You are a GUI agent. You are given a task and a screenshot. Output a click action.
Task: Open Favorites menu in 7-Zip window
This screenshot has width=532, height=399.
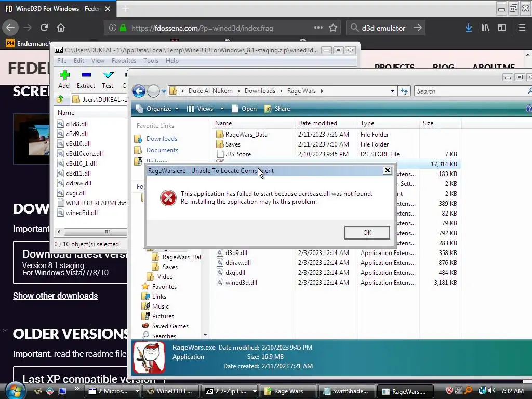[124, 61]
